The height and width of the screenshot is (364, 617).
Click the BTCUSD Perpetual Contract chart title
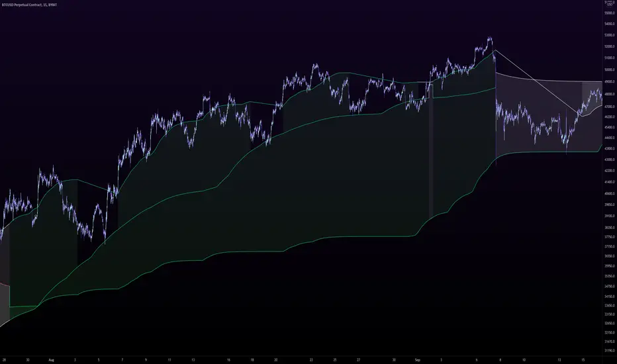30,5
